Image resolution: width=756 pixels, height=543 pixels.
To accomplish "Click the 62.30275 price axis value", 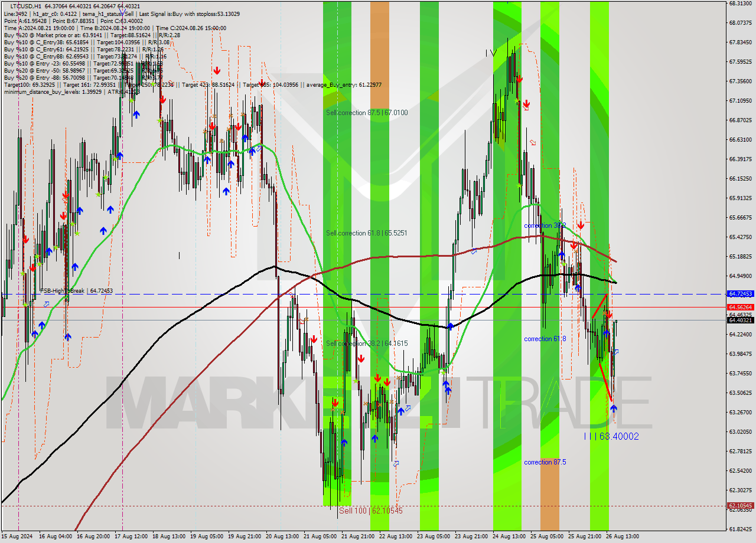I will 741,490.
